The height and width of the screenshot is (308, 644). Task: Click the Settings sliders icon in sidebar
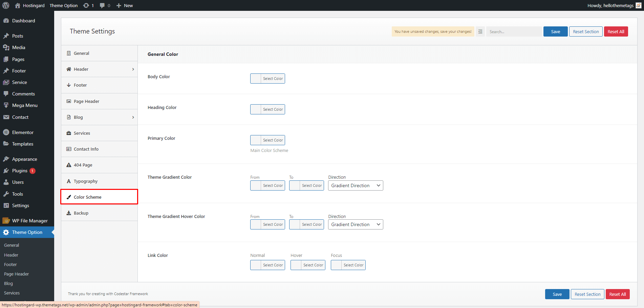6,205
